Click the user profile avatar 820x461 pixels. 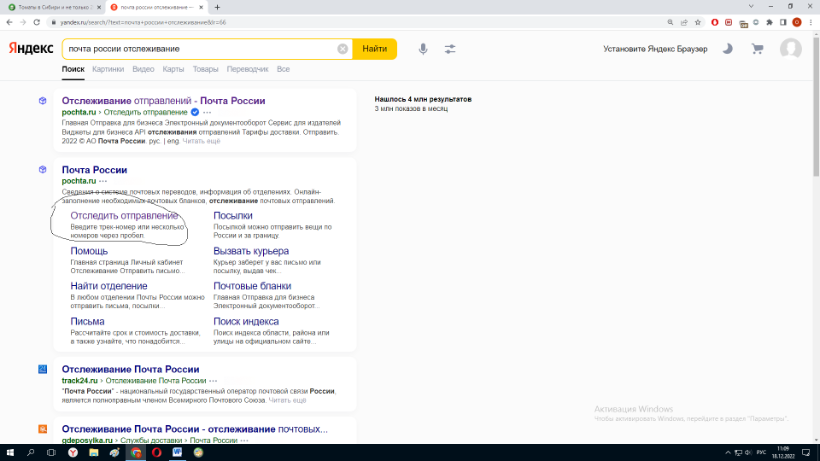point(790,48)
